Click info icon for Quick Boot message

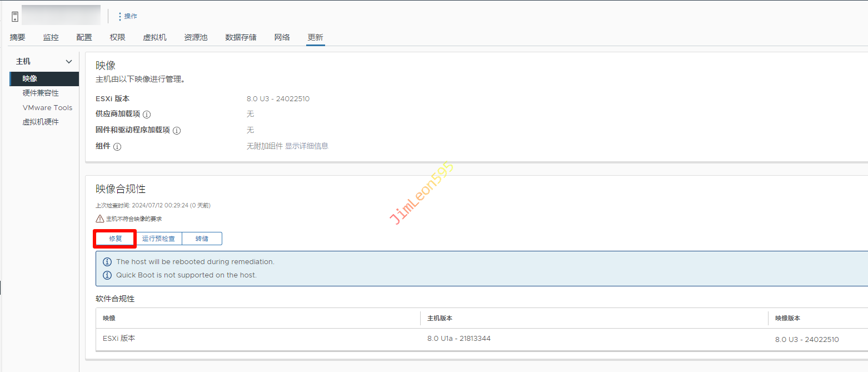(107, 275)
